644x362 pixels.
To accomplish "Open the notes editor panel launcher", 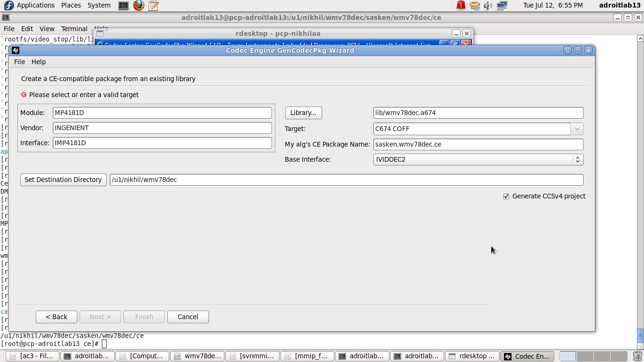I will pos(153,6).
